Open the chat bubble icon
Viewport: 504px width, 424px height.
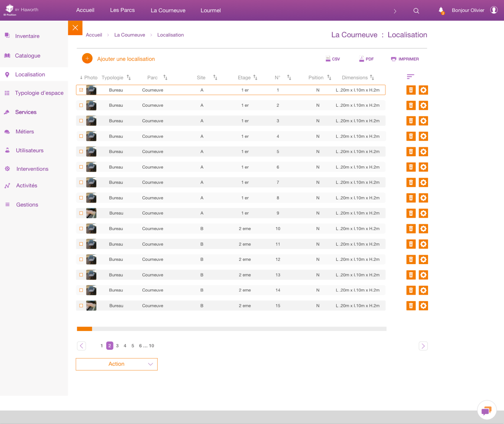click(x=486, y=410)
